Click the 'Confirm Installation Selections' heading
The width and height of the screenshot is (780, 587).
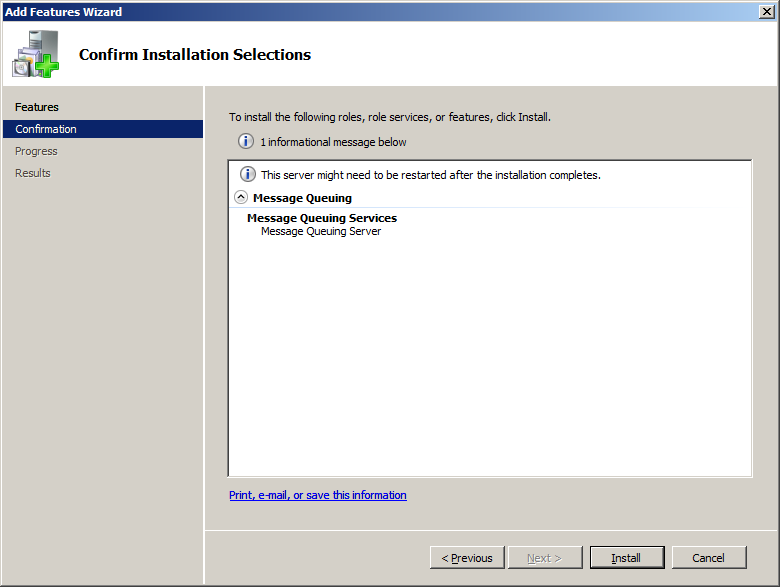[195, 55]
